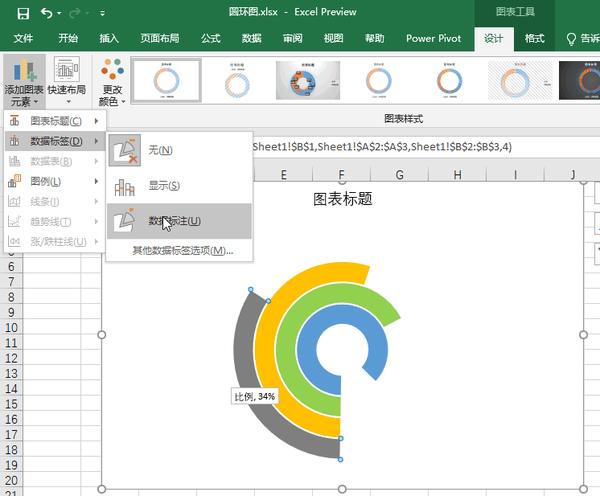
Task: Click the Save icon in title bar
Action: coord(23,13)
